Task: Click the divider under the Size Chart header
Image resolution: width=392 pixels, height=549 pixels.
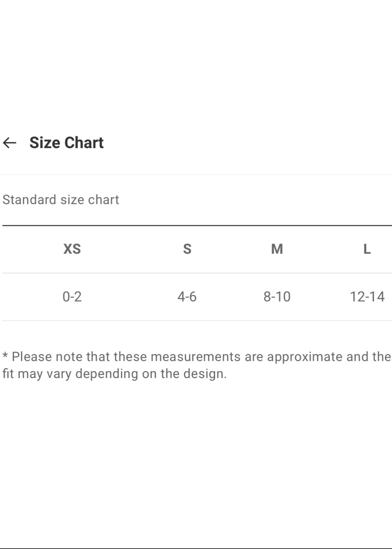Action: [x=196, y=175]
